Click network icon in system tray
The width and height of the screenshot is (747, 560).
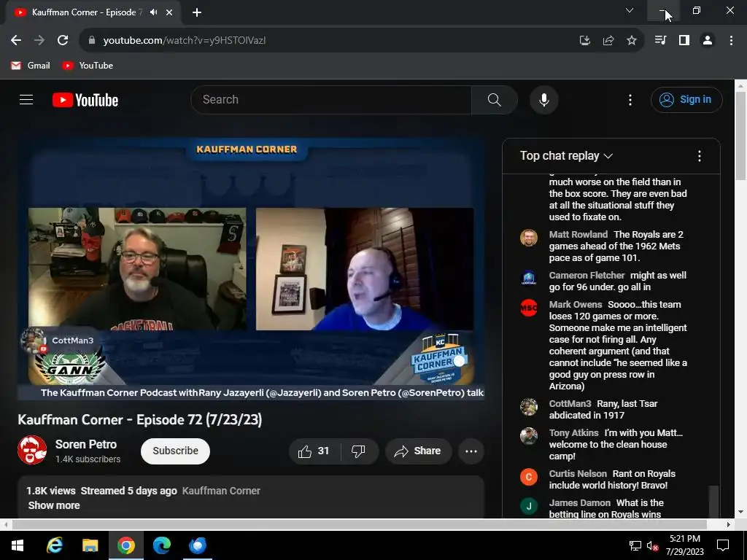pyautogui.click(x=635, y=545)
